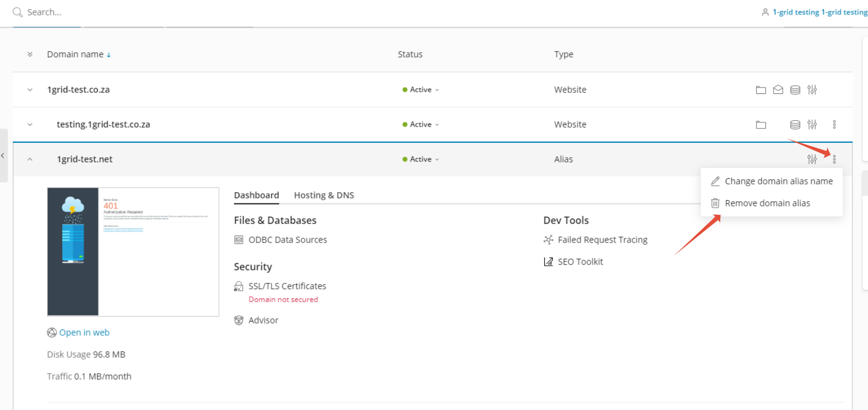
Task: Click the Security heading
Action: click(x=253, y=267)
